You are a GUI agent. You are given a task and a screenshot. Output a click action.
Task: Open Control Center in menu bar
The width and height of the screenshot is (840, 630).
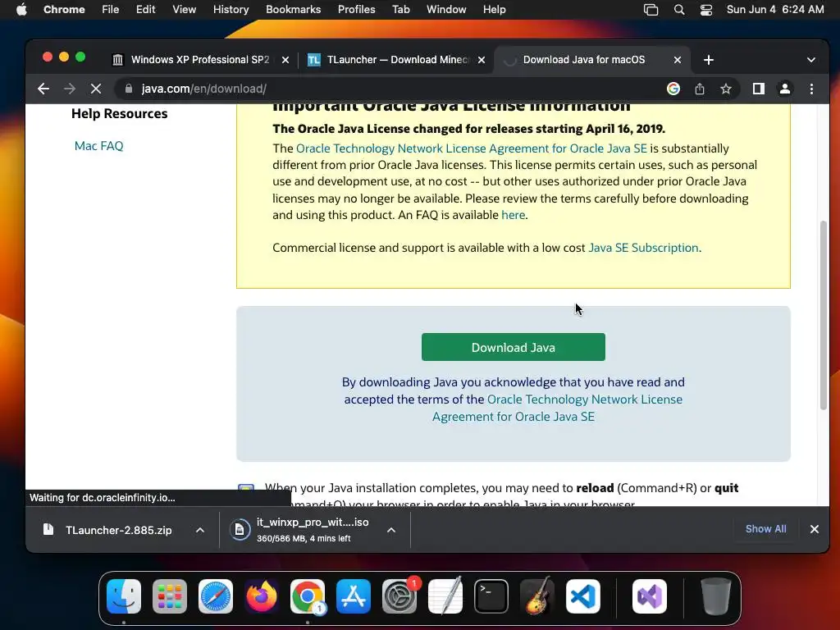pyautogui.click(x=706, y=10)
